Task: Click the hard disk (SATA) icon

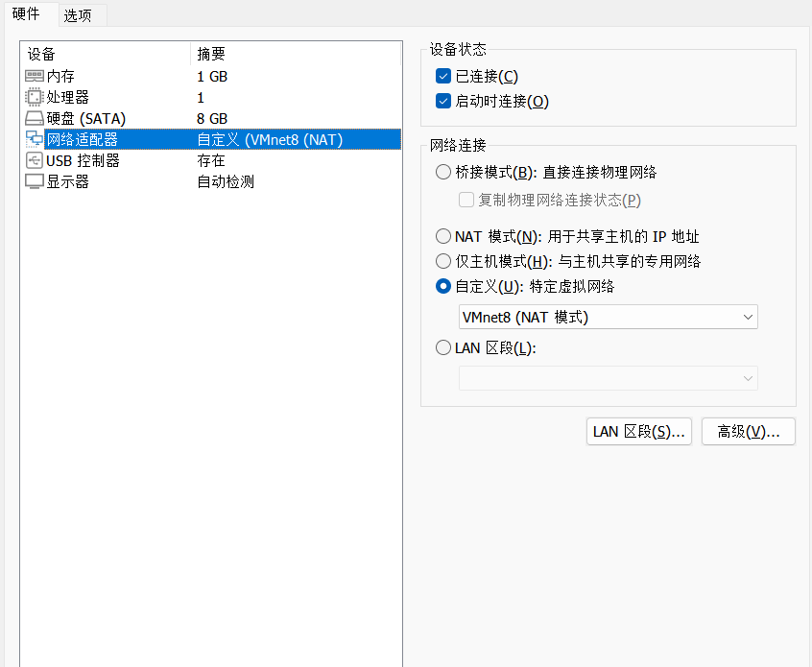Action: [35, 119]
